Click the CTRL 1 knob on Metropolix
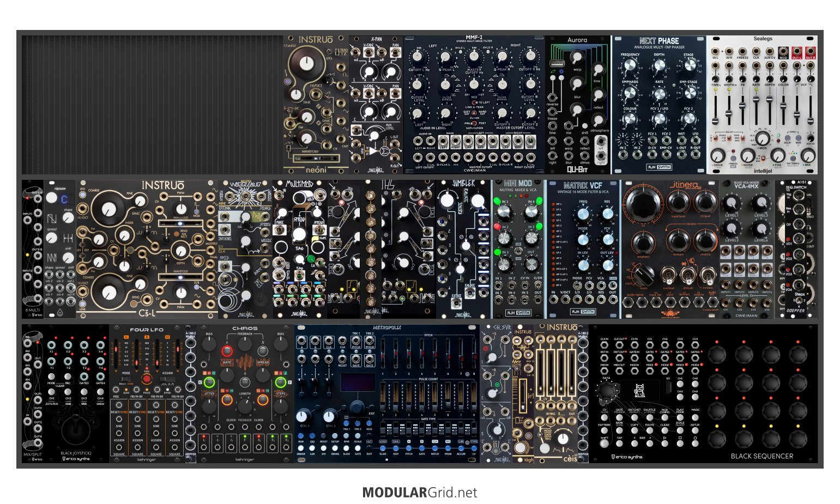 (x=304, y=416)
